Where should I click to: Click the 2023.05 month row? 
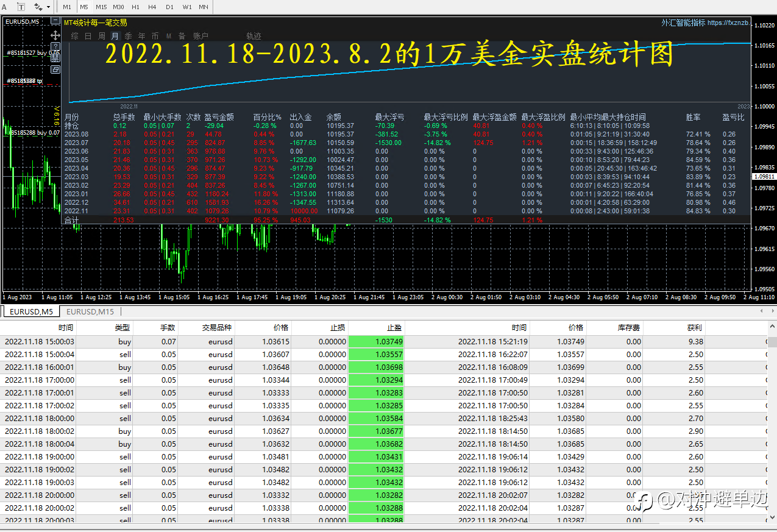405,160
